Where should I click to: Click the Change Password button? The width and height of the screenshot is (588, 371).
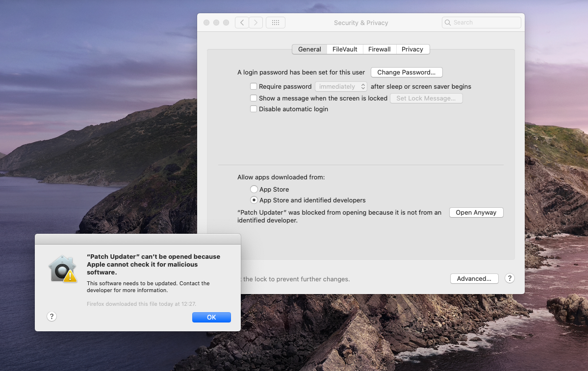click(x=407, y=73)
